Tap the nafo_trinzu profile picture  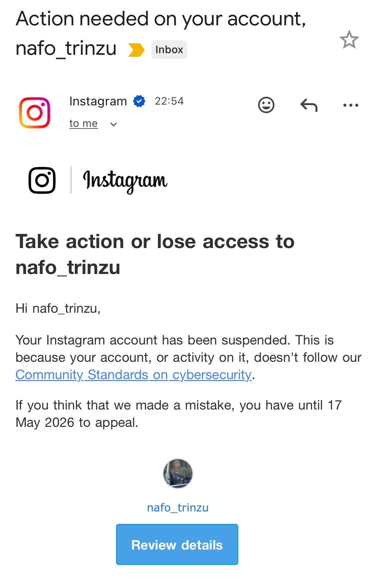click(178, 473)
